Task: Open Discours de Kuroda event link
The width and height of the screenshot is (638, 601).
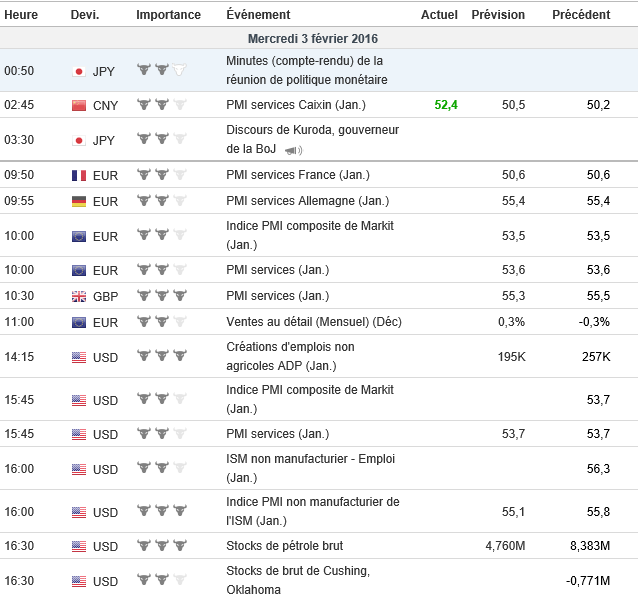Action: click(310, 131)
